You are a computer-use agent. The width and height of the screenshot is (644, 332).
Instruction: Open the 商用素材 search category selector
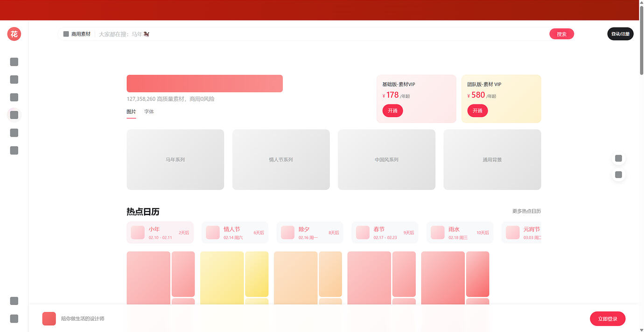pyautogui.click(x=77, y=34)
